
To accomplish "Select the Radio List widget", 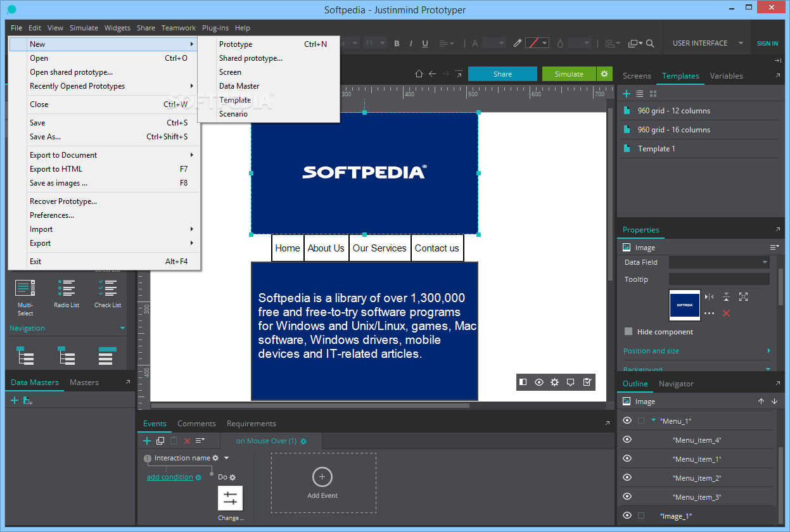I will tap(67, 294).
